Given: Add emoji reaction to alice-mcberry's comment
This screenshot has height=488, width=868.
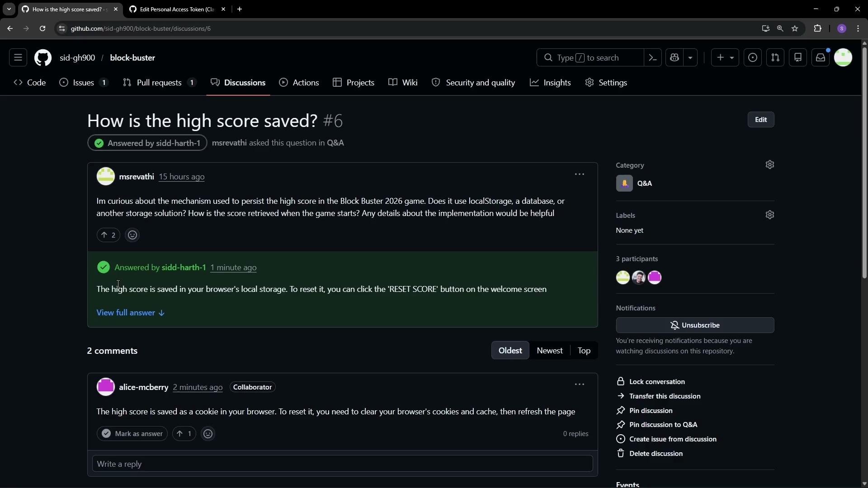Looking at the screenshot, I should pos(208,434).
